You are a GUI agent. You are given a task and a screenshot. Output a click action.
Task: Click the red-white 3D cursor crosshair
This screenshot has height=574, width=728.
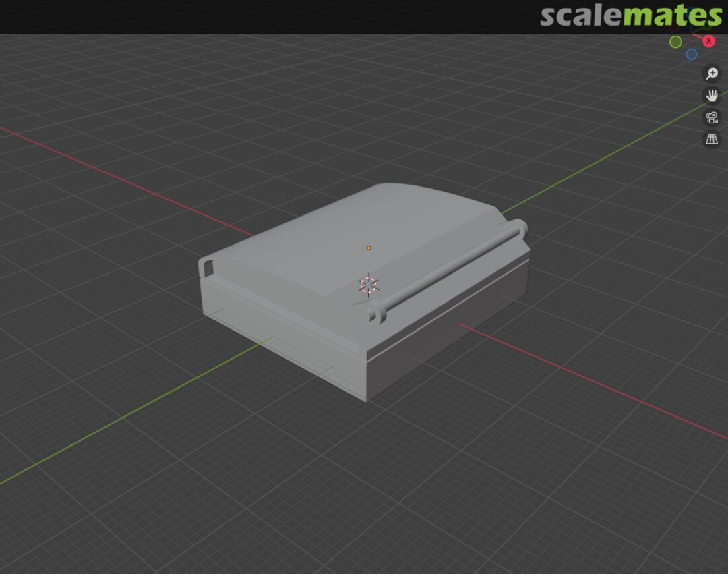368,285
